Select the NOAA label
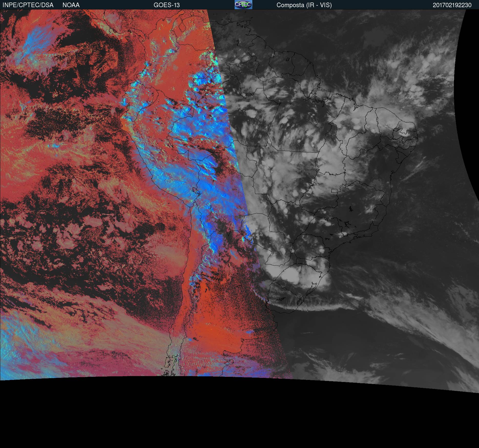The width and height of the screenshot is (479, 448). coord(71,5)
